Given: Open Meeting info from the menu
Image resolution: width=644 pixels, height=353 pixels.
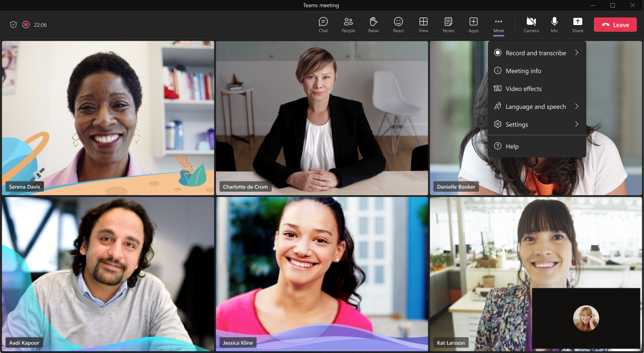Looking at the screenshot, I should point(537,71).
